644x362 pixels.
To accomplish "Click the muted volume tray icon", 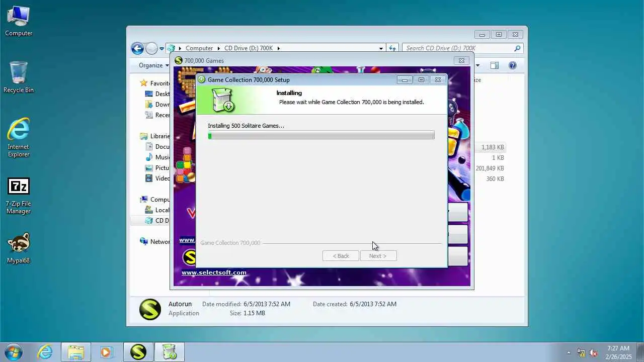I will click(593, 352).
